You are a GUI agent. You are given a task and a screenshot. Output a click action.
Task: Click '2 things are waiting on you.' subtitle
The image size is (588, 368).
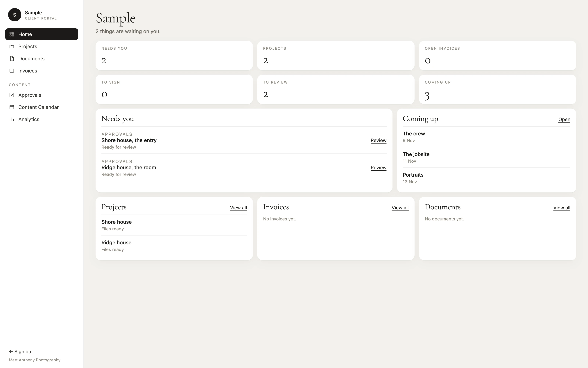tap(128, 31)
